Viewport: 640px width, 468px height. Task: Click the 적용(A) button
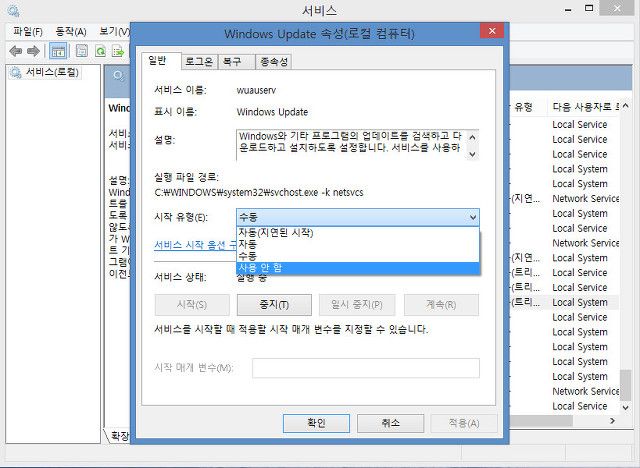coord(464,423)
